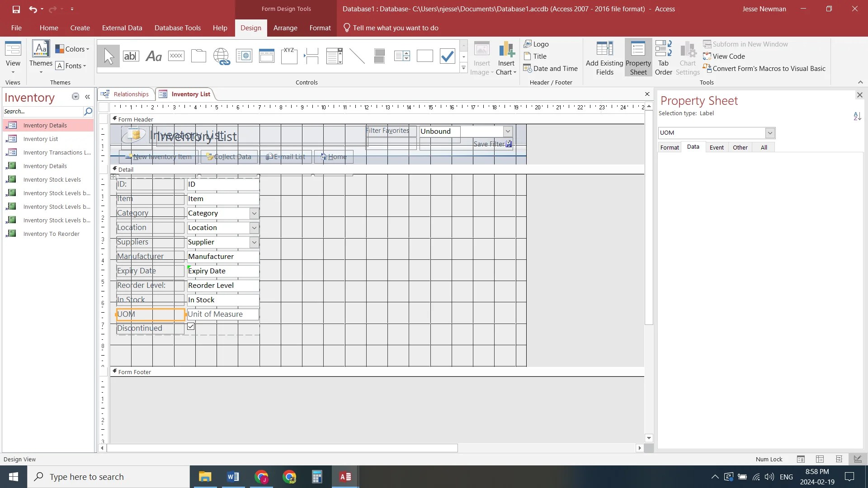Select the Tab Control tool

click(x=198, y=56)
